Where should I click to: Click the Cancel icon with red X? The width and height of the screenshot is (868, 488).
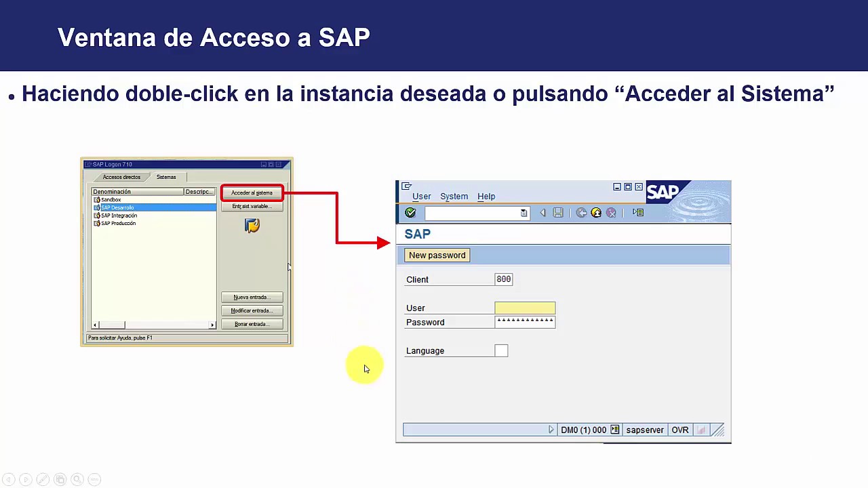(x=611, y=213)
